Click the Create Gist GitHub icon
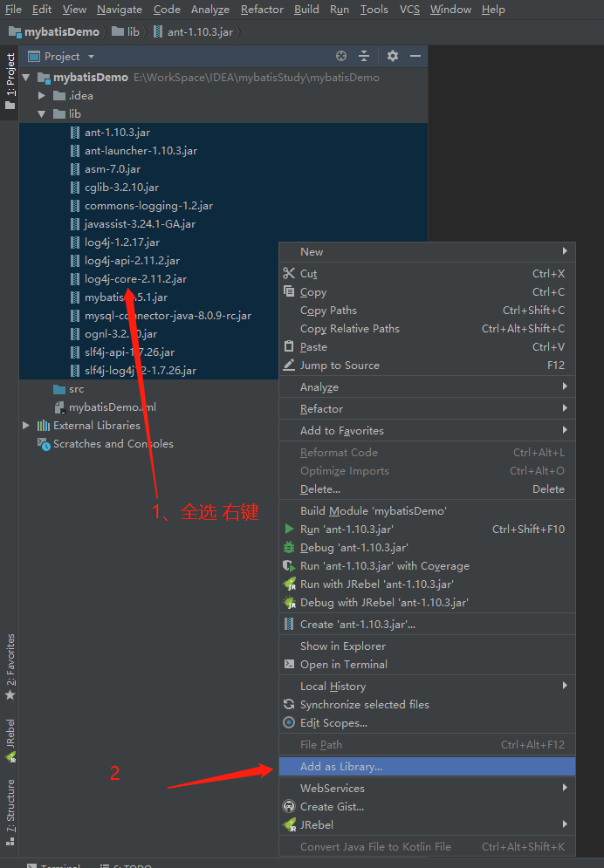604x868 pixels. [289, 806]
